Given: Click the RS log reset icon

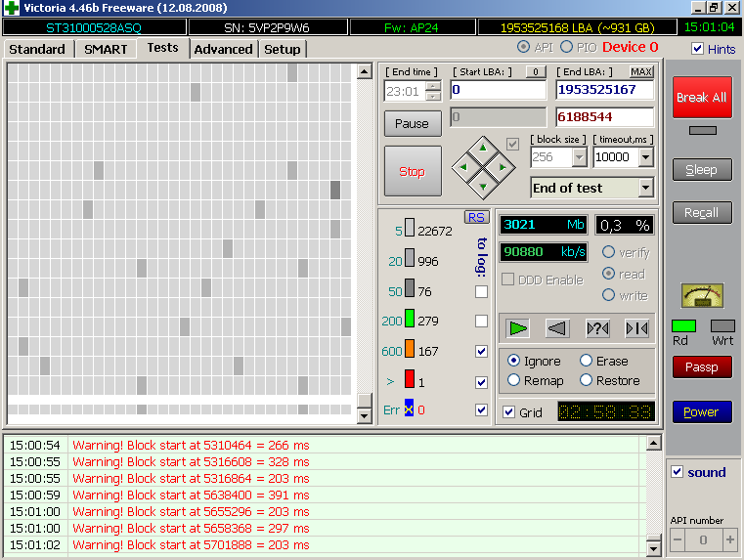Looking at the screenshot, I should point(475,217).
